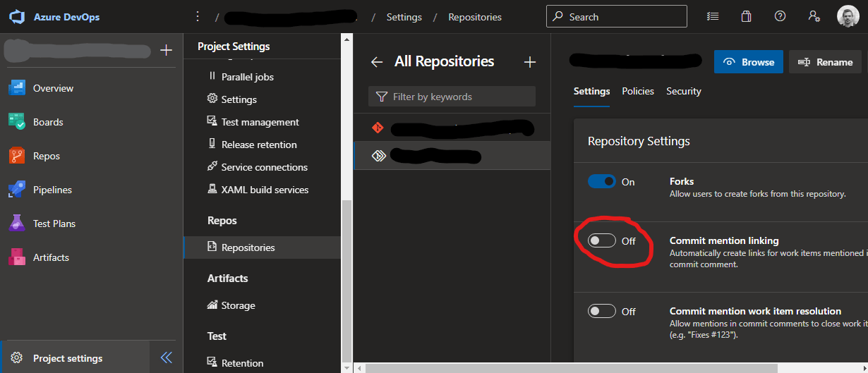Click the Rename button
This screenshot has width=868, height=373.
825,62
